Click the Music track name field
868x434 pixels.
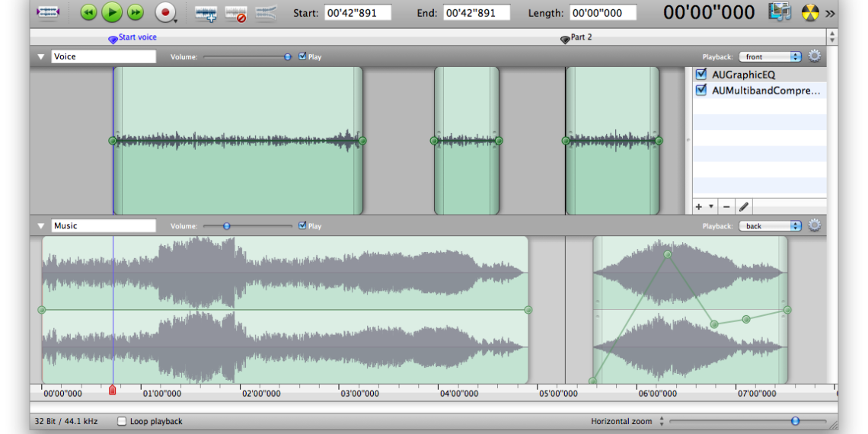coord(104,226)
